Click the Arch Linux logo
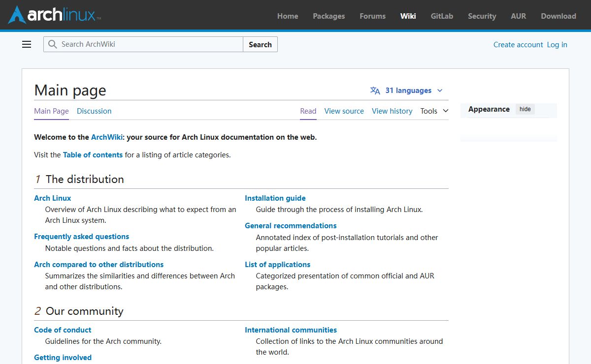The width and height of the screenshot is (591, 364). [x=55, y=15]
